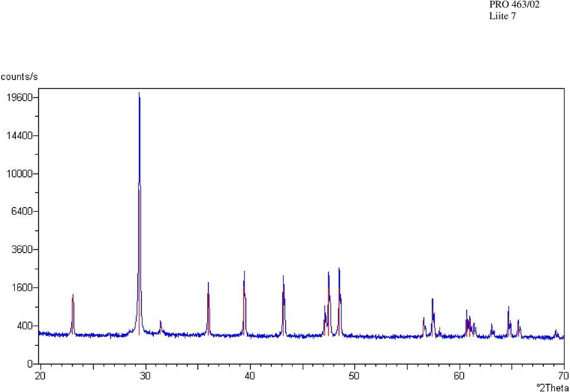The width and height of the screenshot is (570, 392).
Task: Click the 'PRO 463/02' sample label
Action: click(x=514, y=5)
